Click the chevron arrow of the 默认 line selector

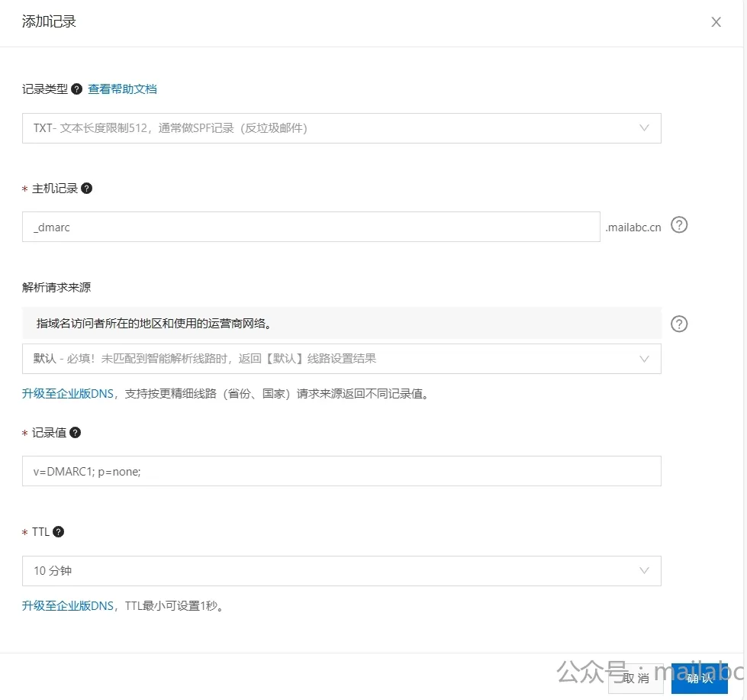pos(644,359)
